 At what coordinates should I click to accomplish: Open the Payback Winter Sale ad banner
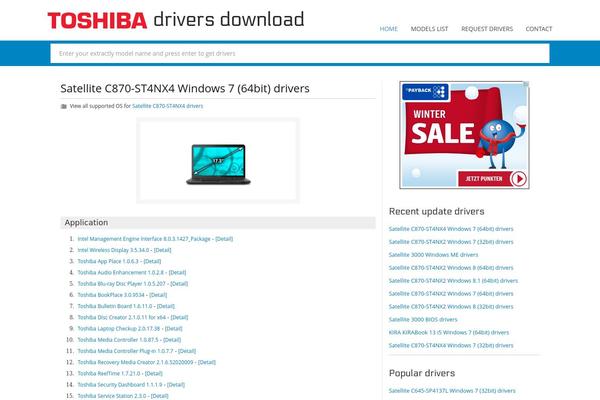click(464, 135)
